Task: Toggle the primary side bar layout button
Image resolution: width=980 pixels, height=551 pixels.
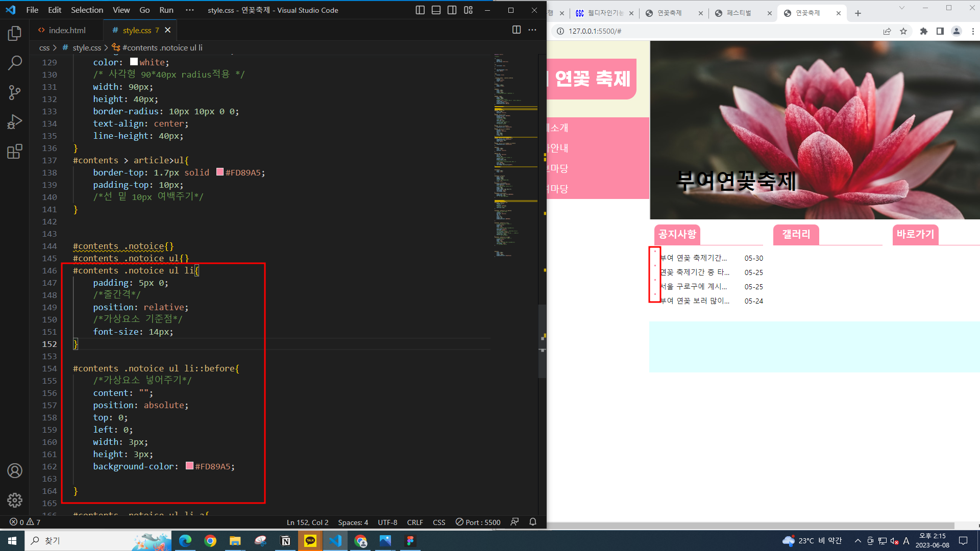Action: 420,10
